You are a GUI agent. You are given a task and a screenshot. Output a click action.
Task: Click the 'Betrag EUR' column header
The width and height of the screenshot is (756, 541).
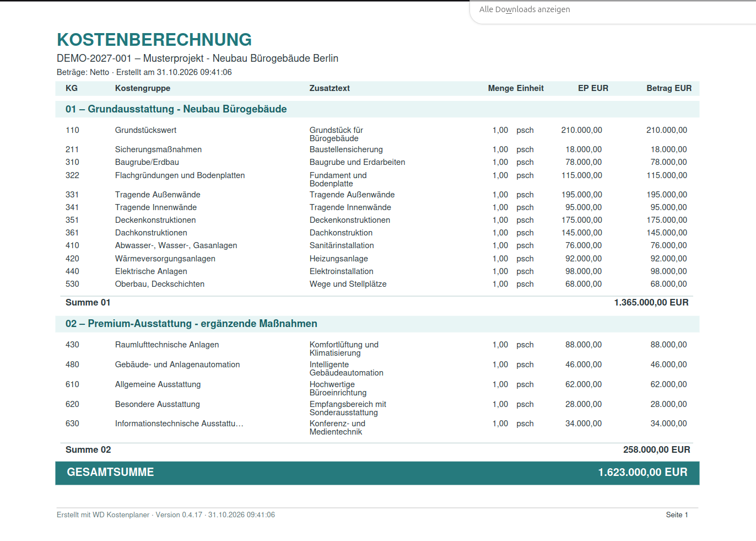tap(669, 88)
